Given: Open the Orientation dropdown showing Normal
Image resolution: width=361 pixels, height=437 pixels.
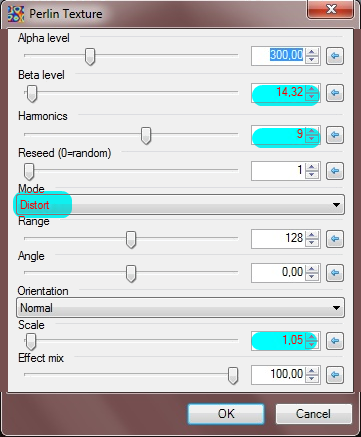Looking at the screenshot, I should coord(180,308).
